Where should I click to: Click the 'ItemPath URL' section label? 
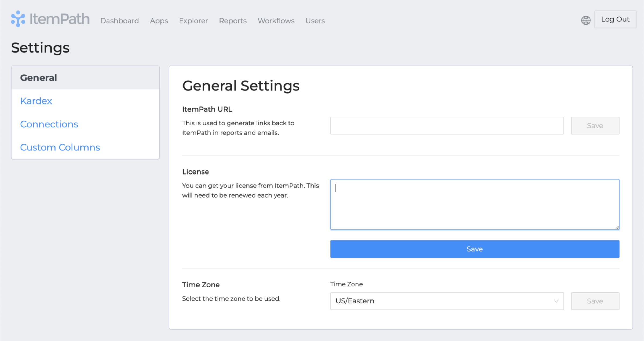pos(207,109)
